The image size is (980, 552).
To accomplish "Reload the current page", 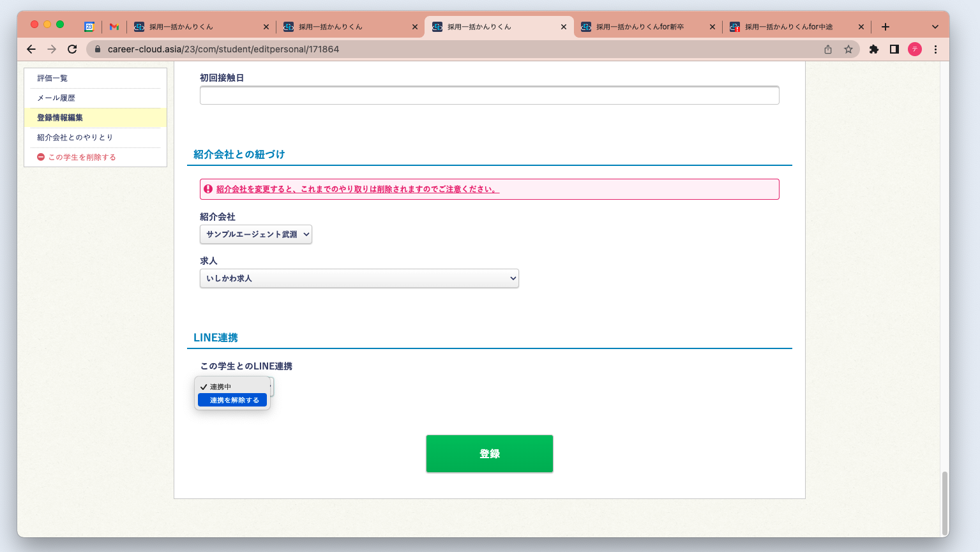I will 72,49.
